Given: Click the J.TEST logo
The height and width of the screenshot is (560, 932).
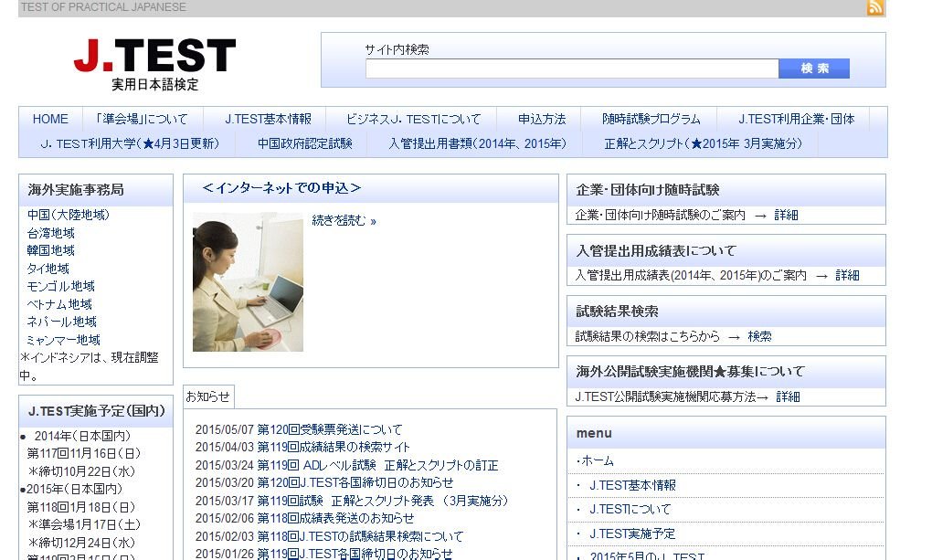Looking at the screenshot, I should [x=152, y=58].
